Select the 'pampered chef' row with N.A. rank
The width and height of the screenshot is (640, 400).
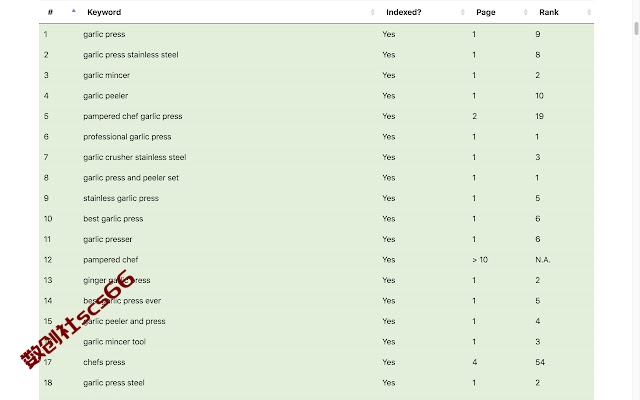(x=316, y=260)
